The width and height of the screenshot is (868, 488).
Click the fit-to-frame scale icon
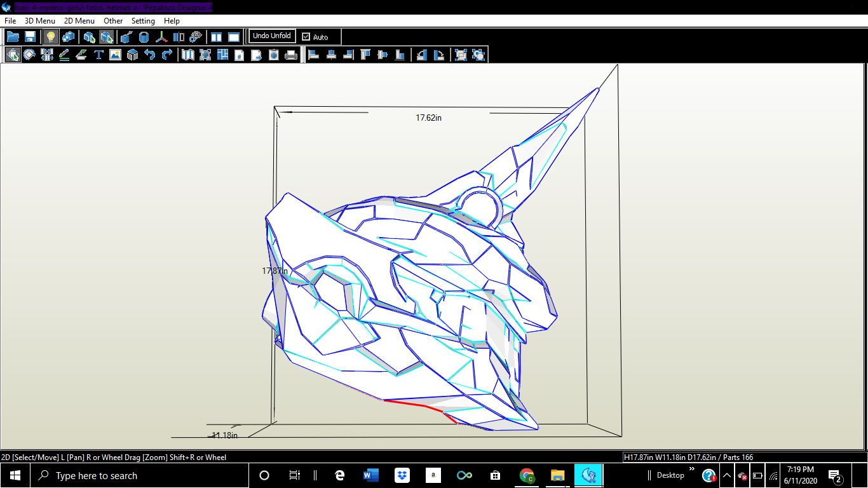point(205,55)
